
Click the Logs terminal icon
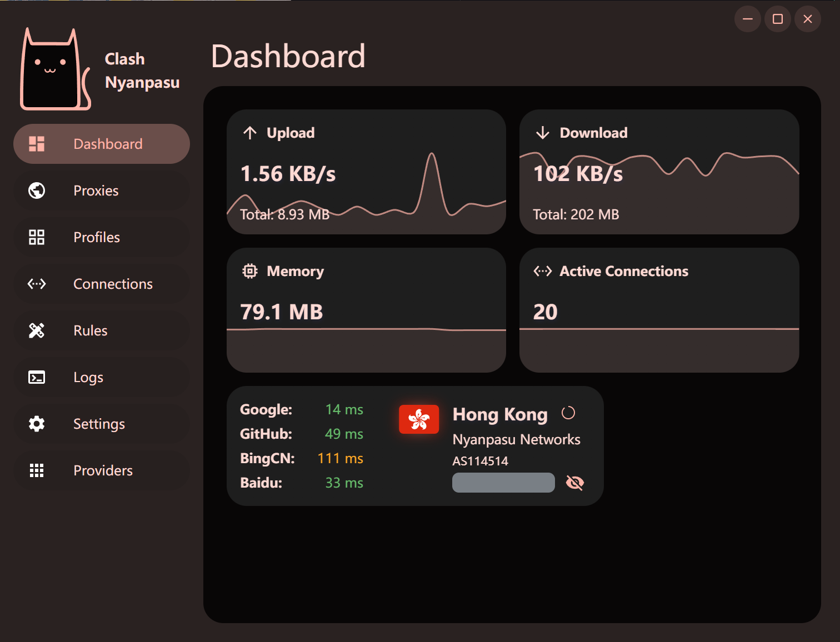37,377
